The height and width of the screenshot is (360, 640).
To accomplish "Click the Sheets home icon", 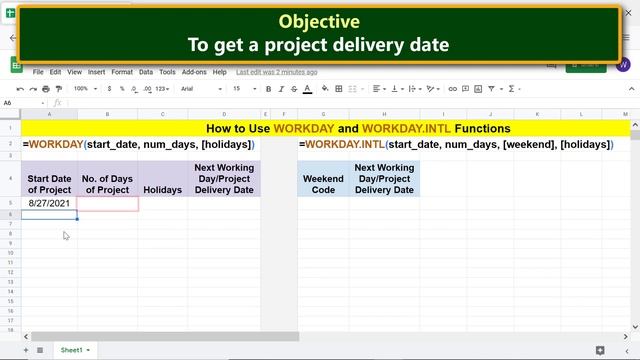I will pos(16,65).
